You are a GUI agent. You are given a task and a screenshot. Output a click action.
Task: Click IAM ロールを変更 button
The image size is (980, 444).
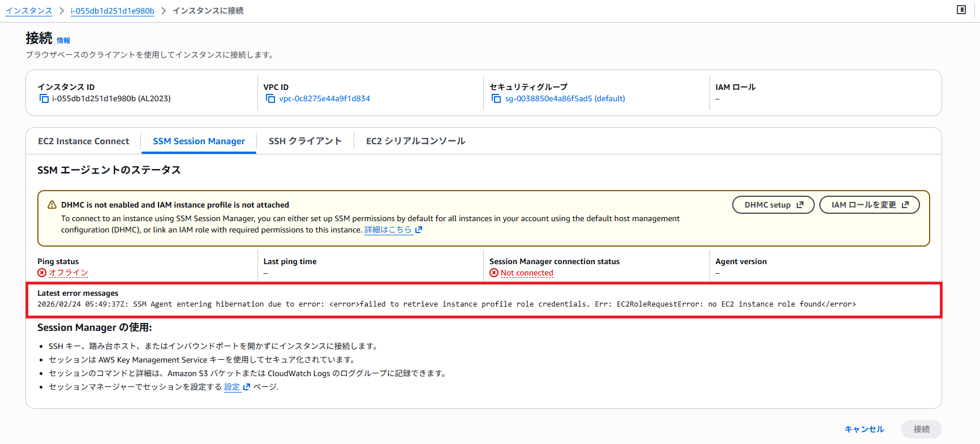click(869, 205)
